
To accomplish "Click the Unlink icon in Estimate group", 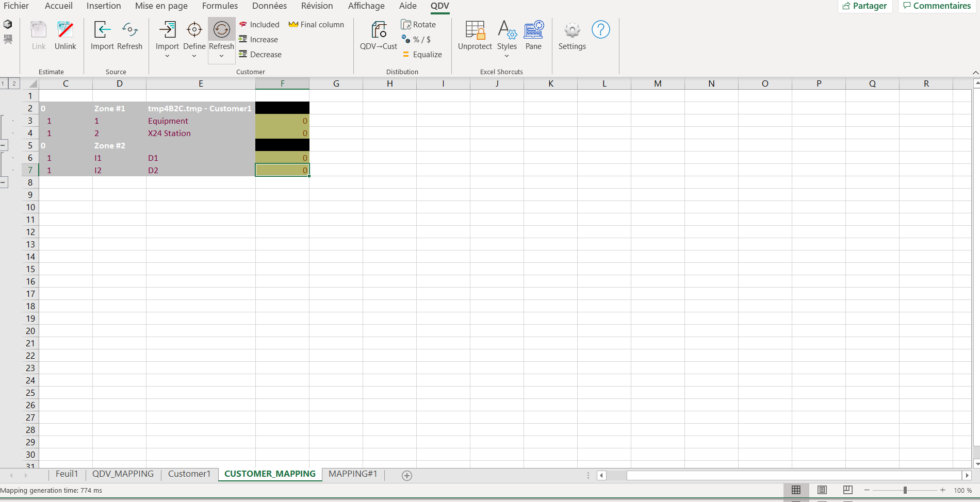I will tap(65, 30).
